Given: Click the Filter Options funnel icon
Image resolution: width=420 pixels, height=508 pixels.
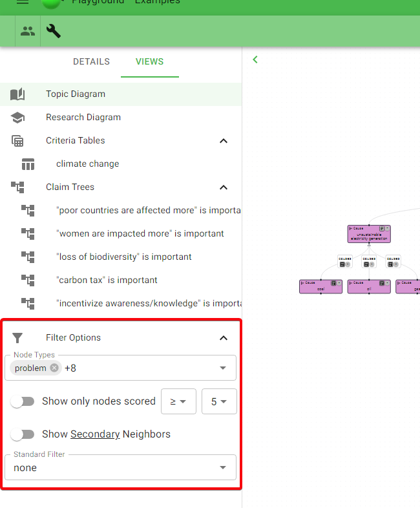Looking at the screenshot, I should (17, 338).
